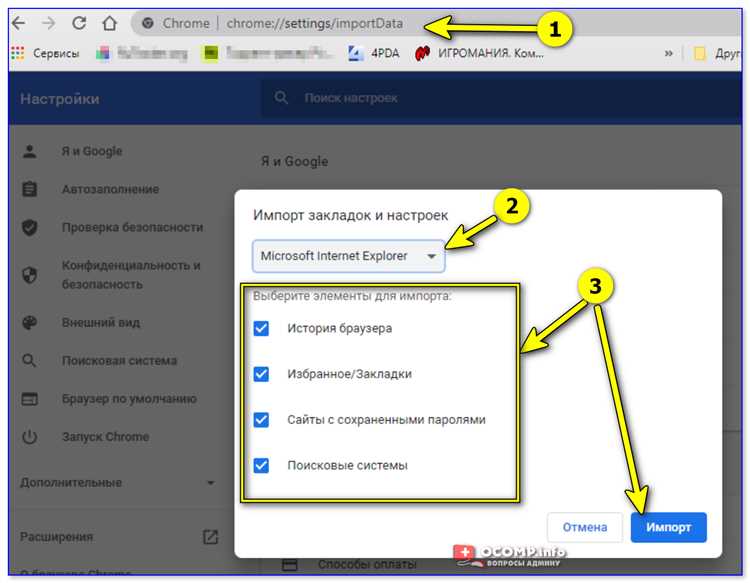
Task: Click Импорт закладок и настроек dialog title
Action: (x=351, y=215)
